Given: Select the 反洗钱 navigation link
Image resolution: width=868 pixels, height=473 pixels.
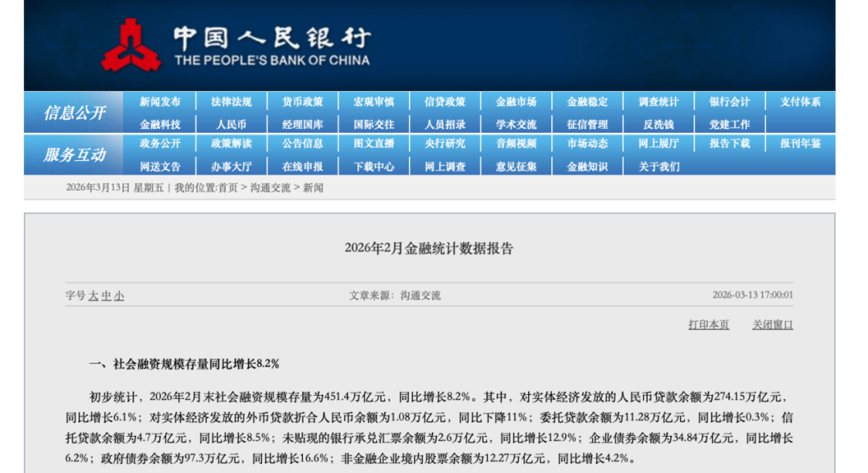Looking at the screenshot, I should click(x=658, y=125).
